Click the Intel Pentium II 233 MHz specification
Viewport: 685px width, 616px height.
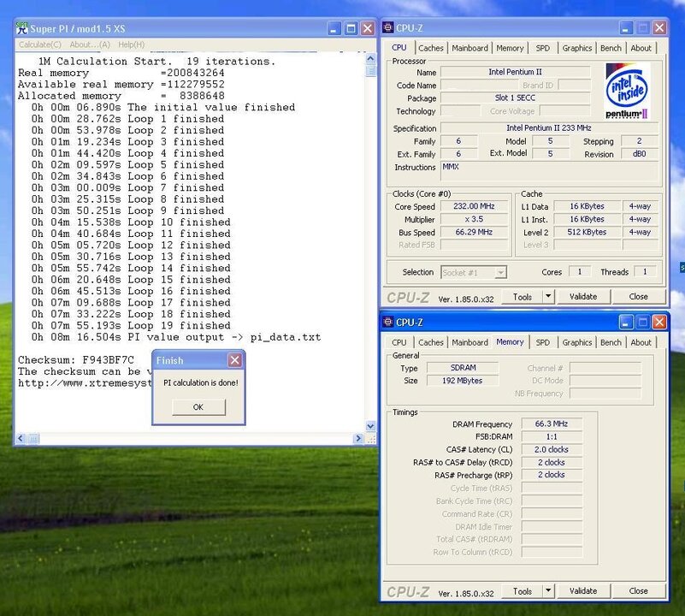point(549,128)
